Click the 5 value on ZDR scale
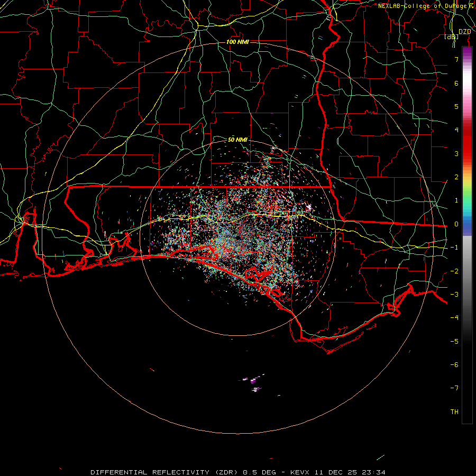Viewport: 476px width, 476px height. [x=456, y=106]
